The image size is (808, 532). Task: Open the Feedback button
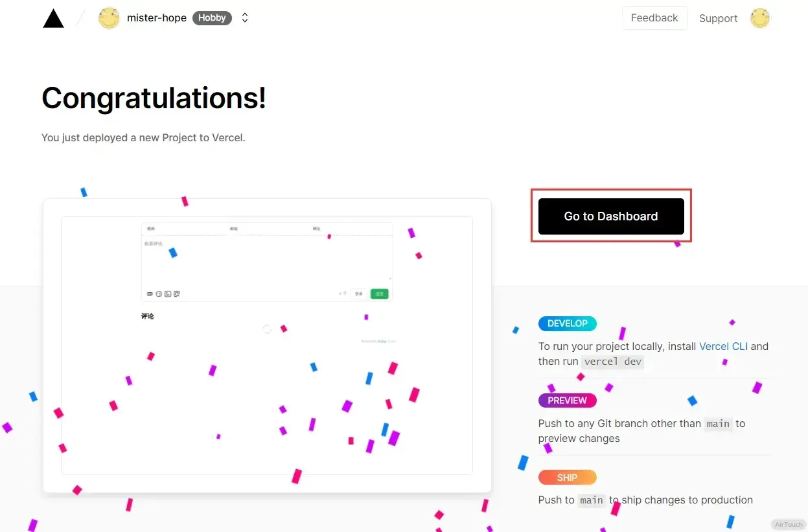(654, 18)
